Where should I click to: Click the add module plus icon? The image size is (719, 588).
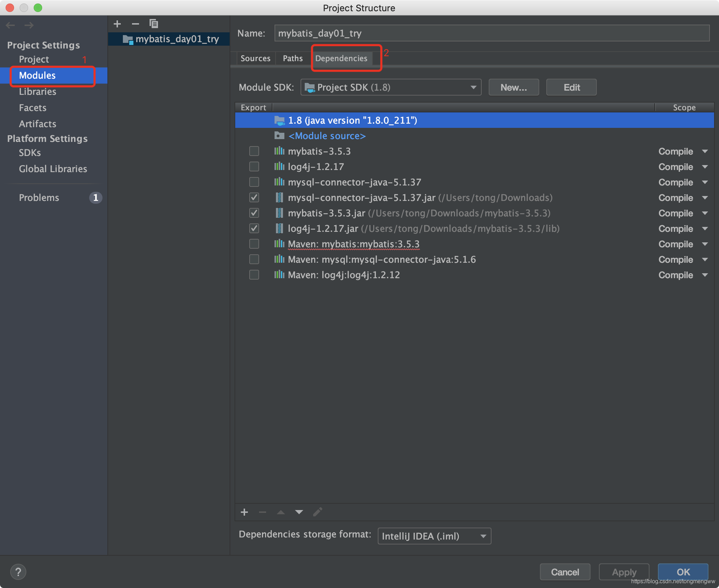(117, 24)
